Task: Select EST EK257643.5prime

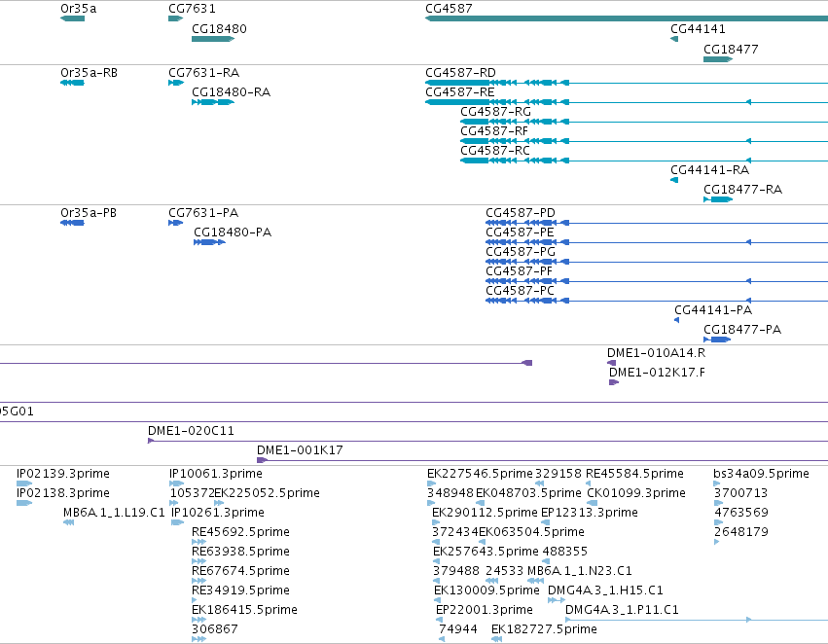Action: point(437,561)
